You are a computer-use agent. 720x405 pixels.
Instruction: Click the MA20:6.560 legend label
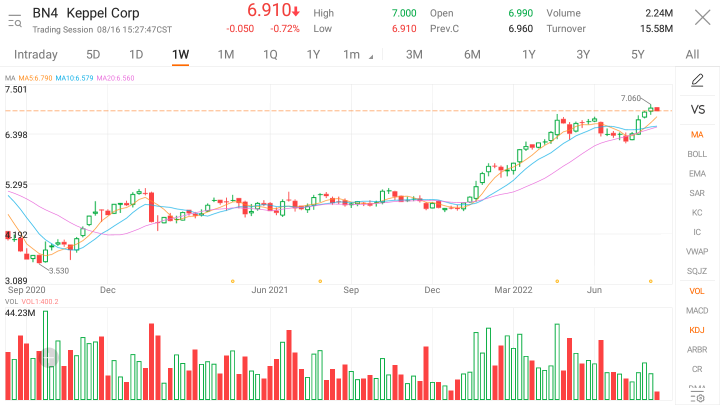115,78
